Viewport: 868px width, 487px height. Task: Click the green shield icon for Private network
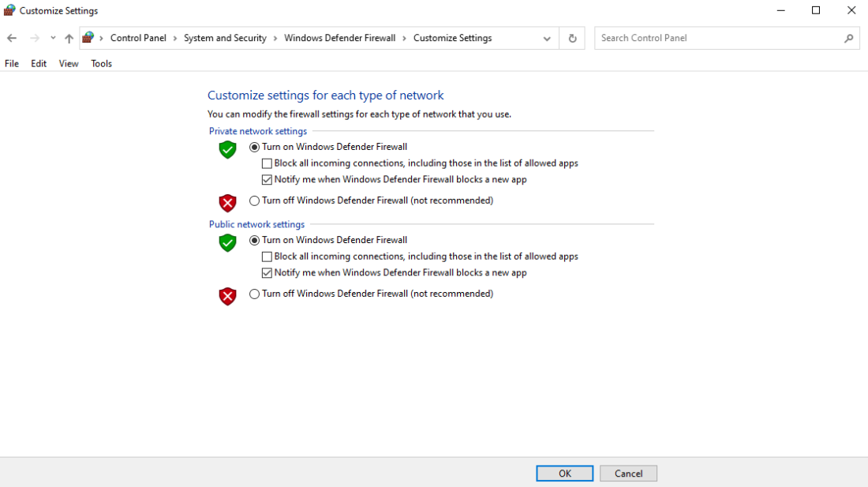(227, 149)
